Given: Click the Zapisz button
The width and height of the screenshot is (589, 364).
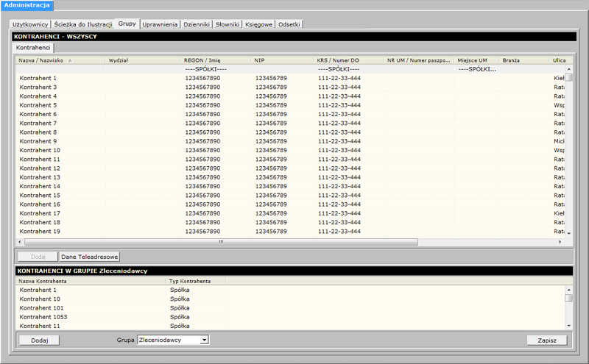Looking at the screenshot, I should point(547,340).
